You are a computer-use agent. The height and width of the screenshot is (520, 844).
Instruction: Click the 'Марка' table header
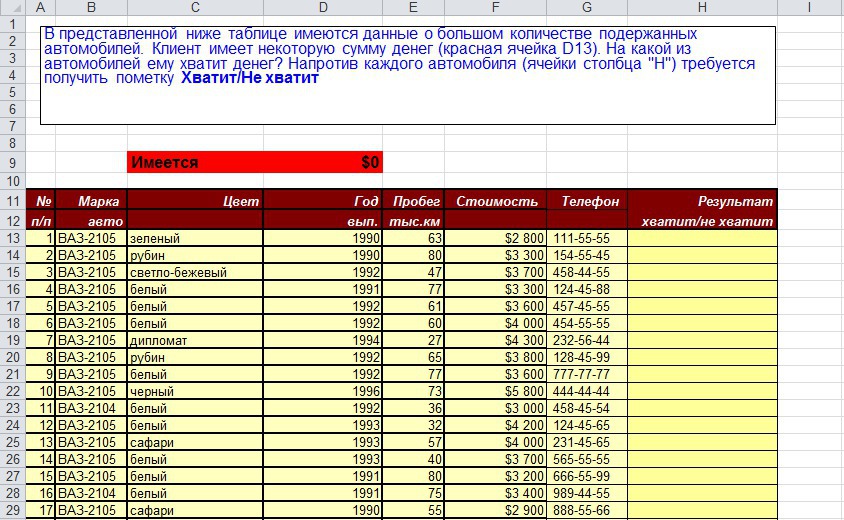point(91,201)
